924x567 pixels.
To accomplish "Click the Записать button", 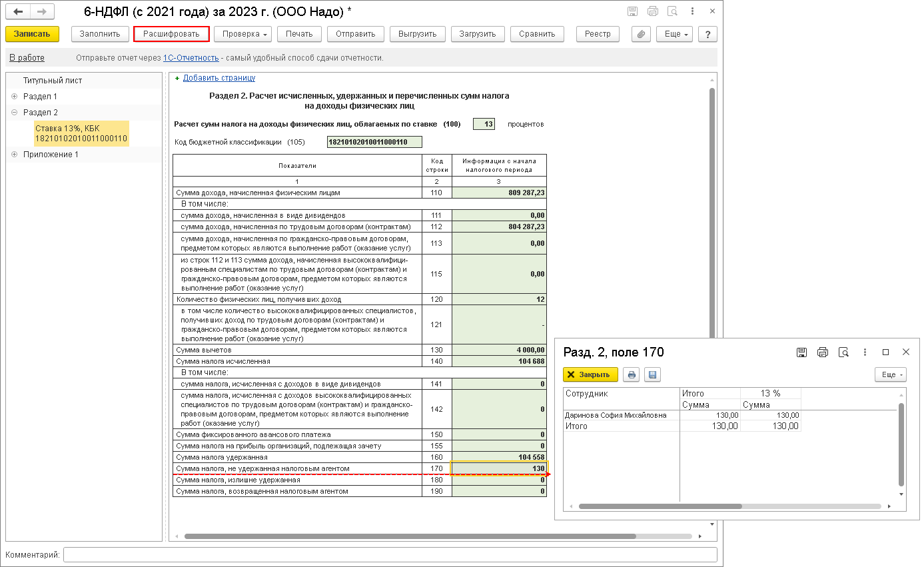I will tap(32, 34).
